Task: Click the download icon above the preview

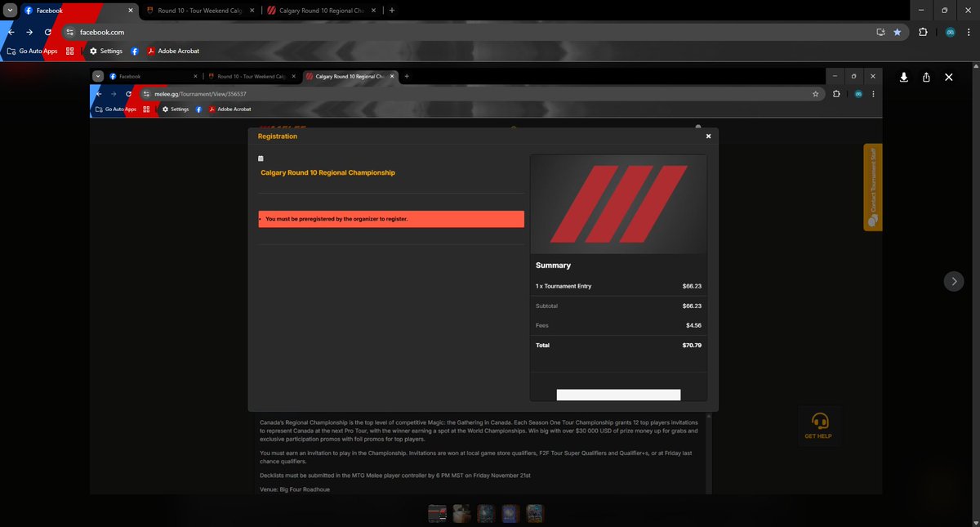Action: [x=903, y=77]
